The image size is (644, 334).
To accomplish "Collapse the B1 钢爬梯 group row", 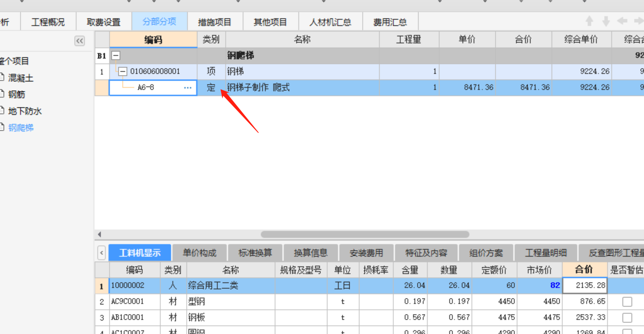I will 116,56.
